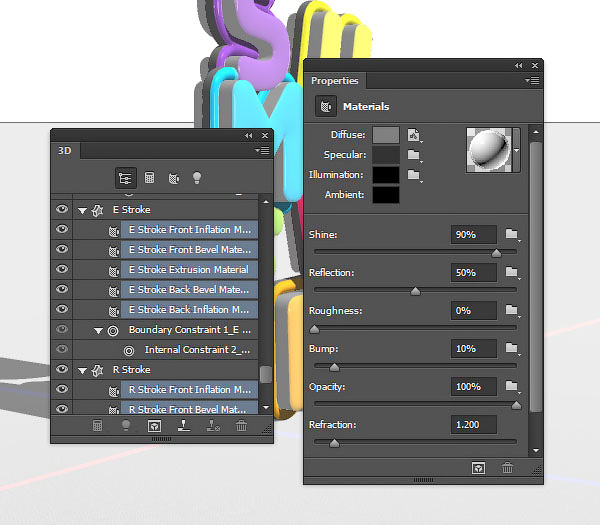This screenshot has height=525, width=600.
Task: Open Diffuse texture menu icon
Action: tap(414, 135)
